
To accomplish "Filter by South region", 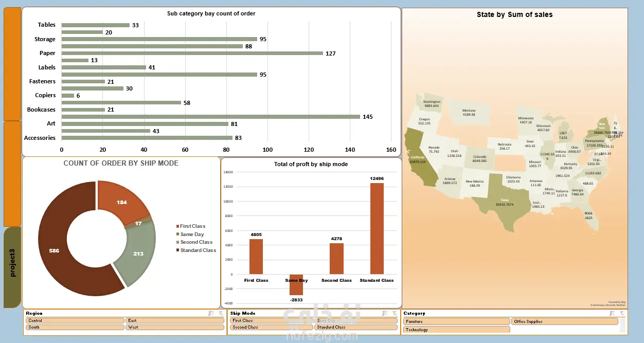I will point(75,327).
